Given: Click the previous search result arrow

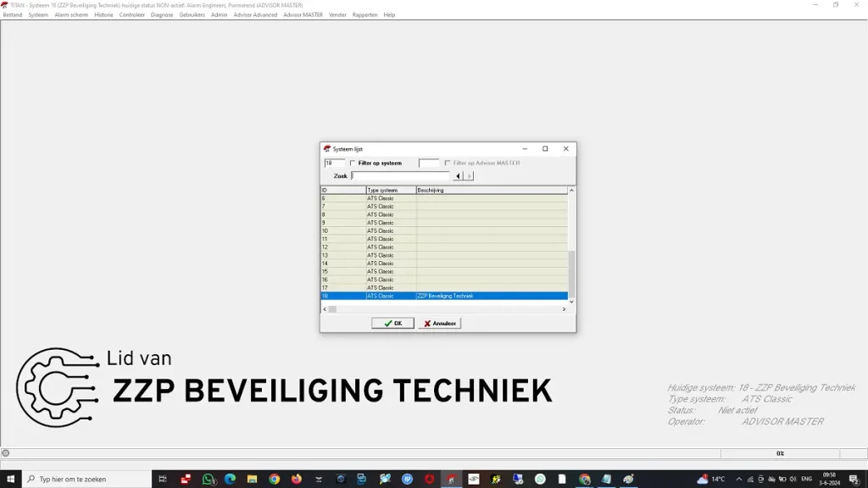Looking at the screenshot, I should [459, 176].
